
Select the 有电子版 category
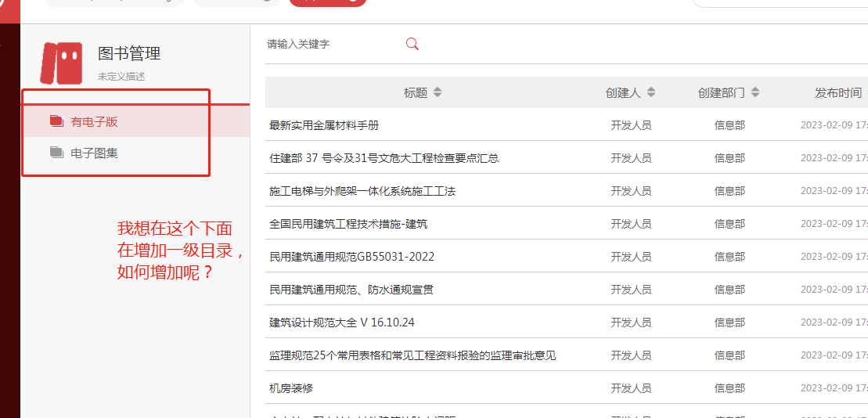click(135, 122)
